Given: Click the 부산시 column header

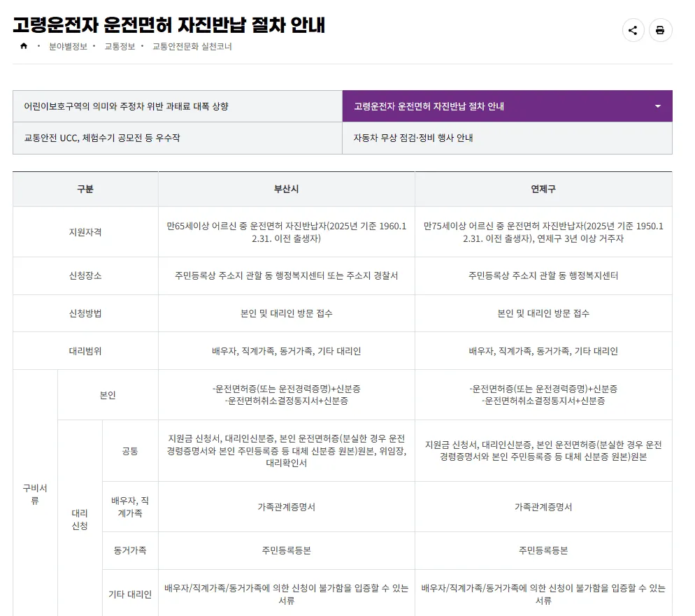Looking at the screenshot, I should tap(287, 189).
